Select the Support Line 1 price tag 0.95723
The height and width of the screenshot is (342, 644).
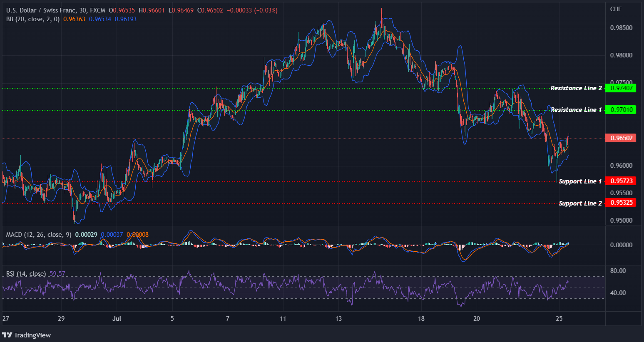coord(621,181)
